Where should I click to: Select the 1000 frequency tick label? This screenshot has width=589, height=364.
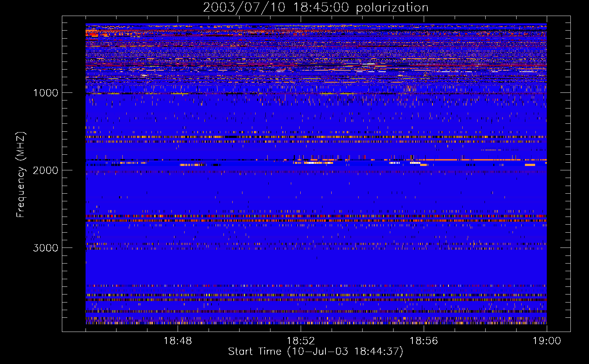click(46, 93)
